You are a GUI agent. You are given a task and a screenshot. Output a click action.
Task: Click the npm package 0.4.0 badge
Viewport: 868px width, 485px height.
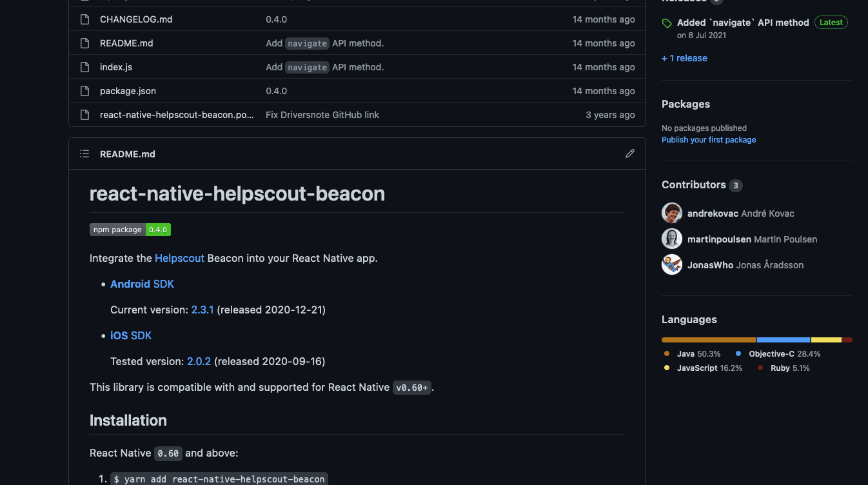coord(130,230)
